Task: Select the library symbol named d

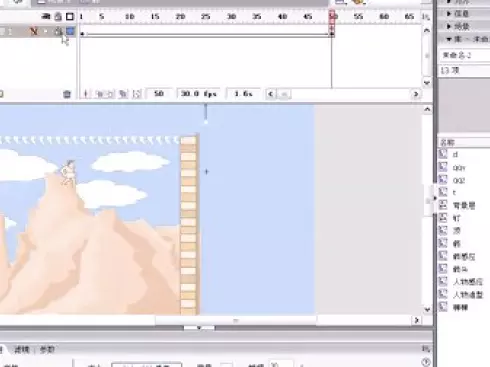Action: click(x=455, y=154)
